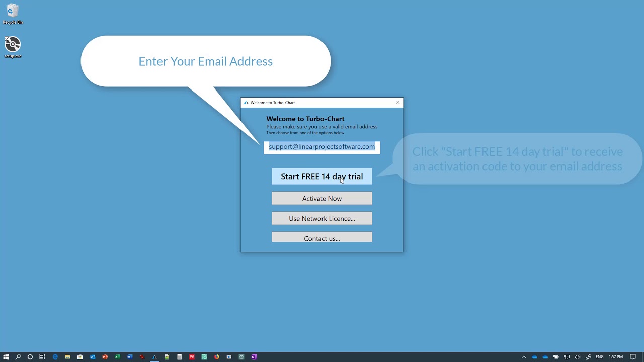Click the Welcome to Turbo-Chart bold heading
Viewport: 644px width, 362px height.
pos(305,119)
